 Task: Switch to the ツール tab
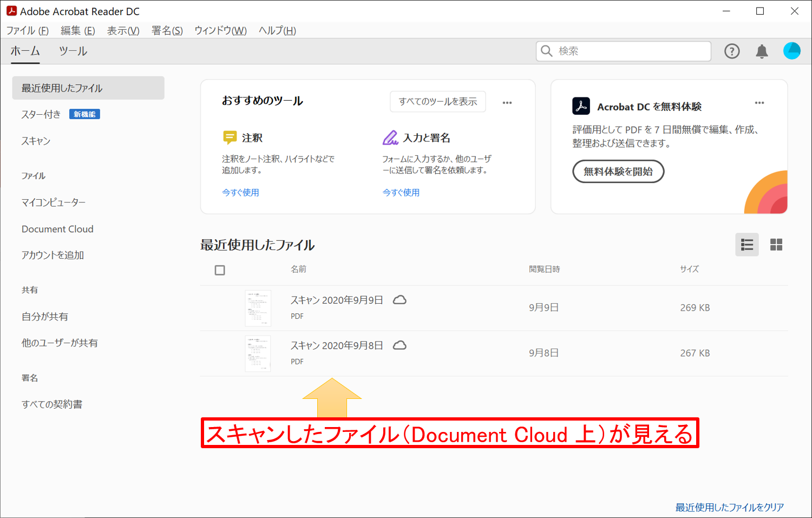click(73, 51)
